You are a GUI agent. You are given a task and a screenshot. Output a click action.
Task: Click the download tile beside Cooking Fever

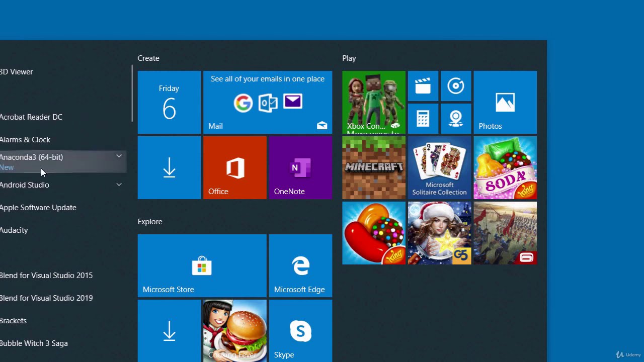point(169,331)
